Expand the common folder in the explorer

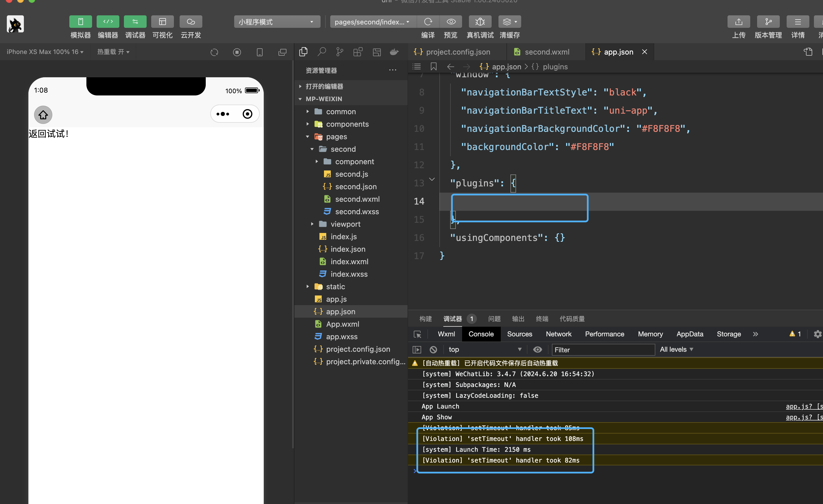[341, 112]
